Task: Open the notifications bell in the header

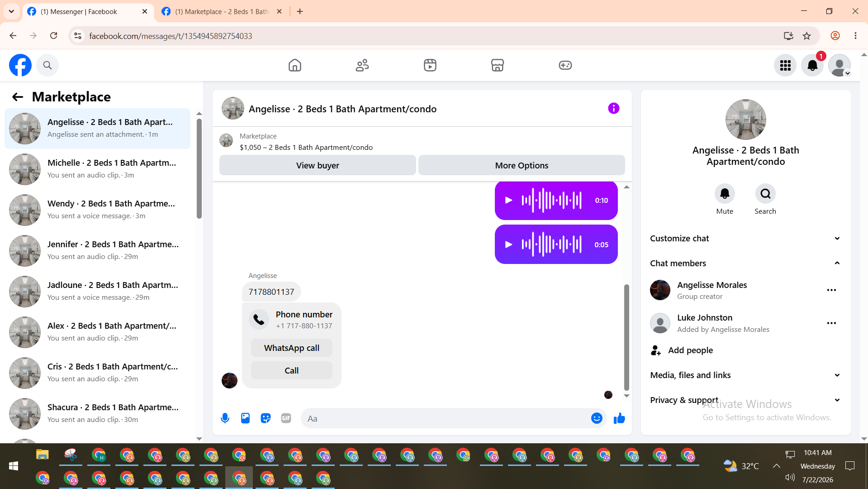Action: pyautogui.click(x=812, y=66)
